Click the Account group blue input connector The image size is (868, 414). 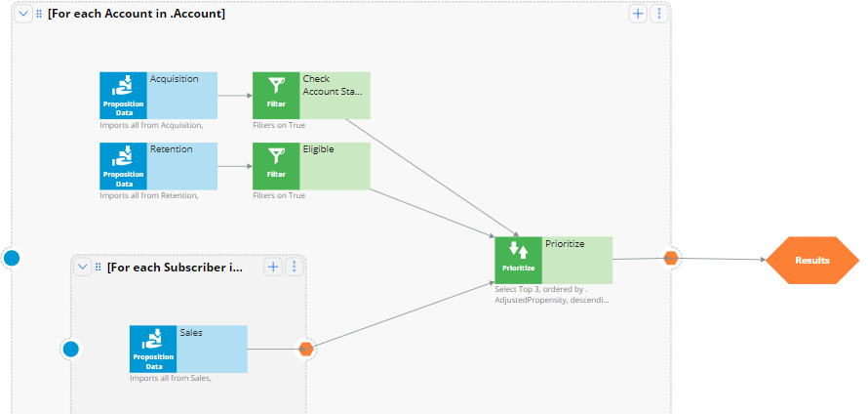click(12, 258)
